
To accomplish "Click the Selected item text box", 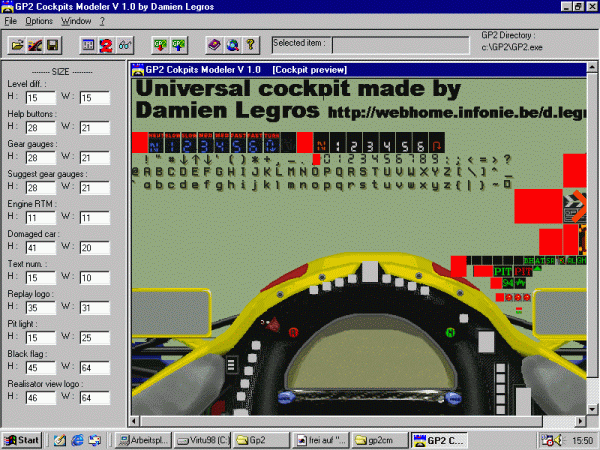I will click(398, 44).
